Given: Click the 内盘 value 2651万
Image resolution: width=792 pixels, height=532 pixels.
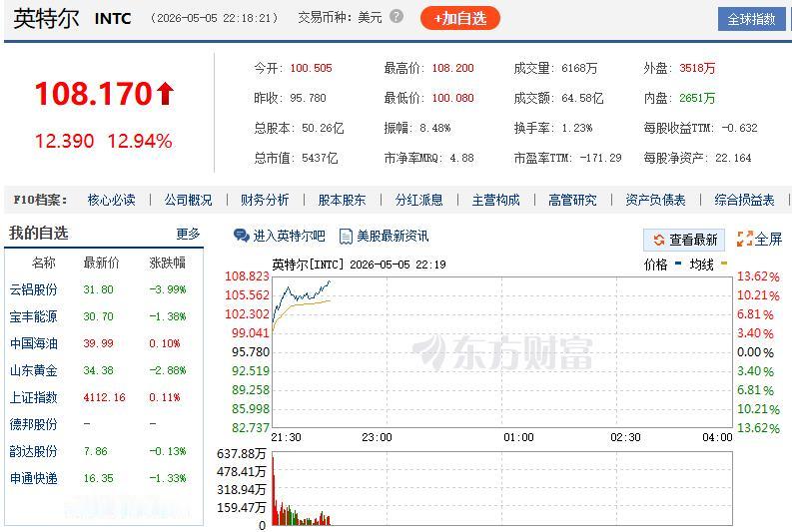Looking at the screenshot, I should 697,98.
